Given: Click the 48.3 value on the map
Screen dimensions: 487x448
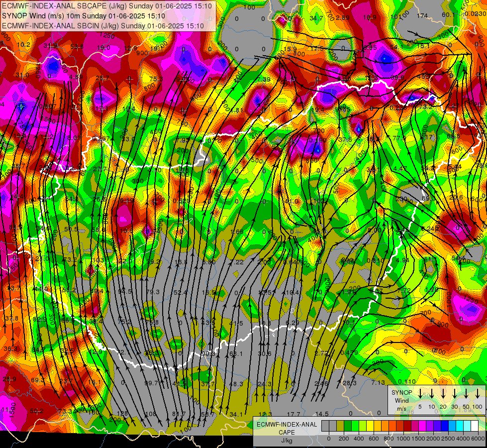Looking at the screenshot, I should [236, 384].
